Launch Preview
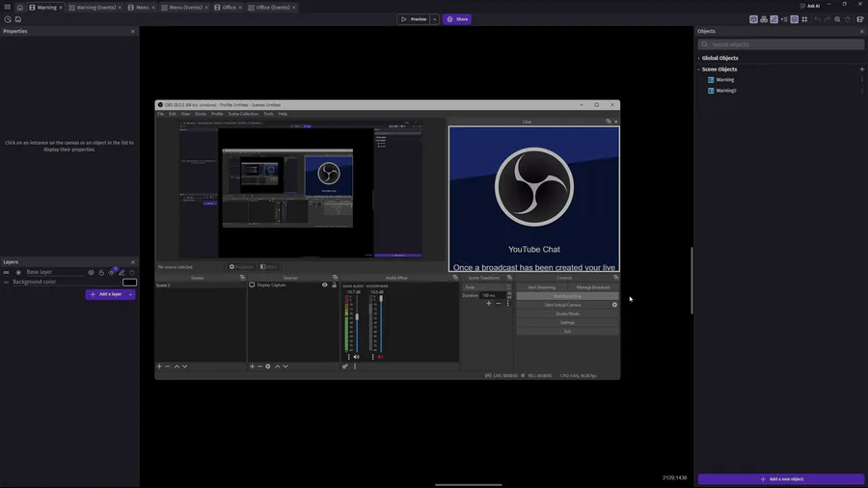This screenshot has width=868, height=488. point(414,19)
